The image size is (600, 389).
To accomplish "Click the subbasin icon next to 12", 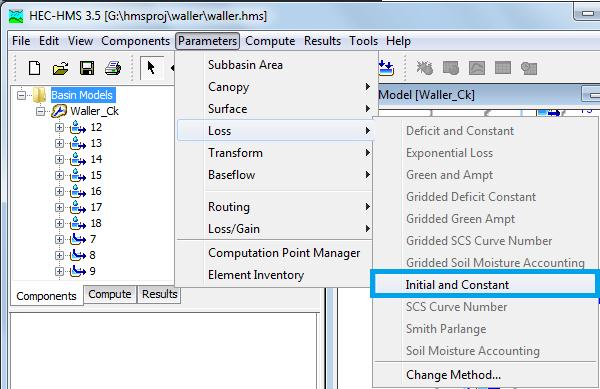I will 78,127.
